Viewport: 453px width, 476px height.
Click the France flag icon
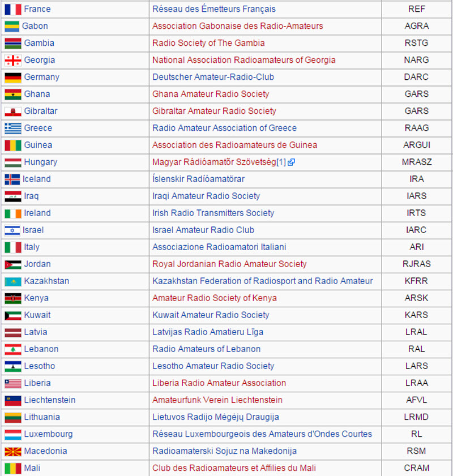pyautogui.click(x=13, y=10)
